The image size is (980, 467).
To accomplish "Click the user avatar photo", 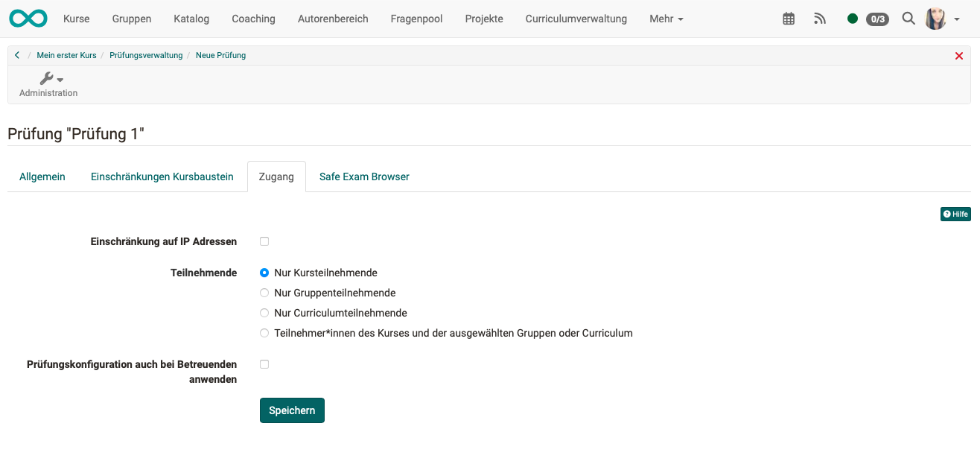I will point(935,19).
